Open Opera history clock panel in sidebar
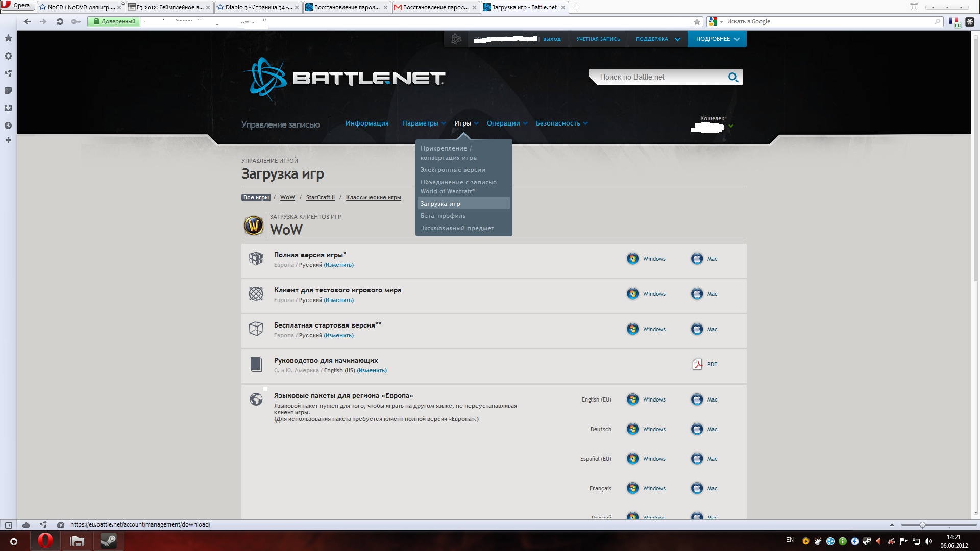Image resolution: width=980 pixels, height=551 pixels. [8, 126]
